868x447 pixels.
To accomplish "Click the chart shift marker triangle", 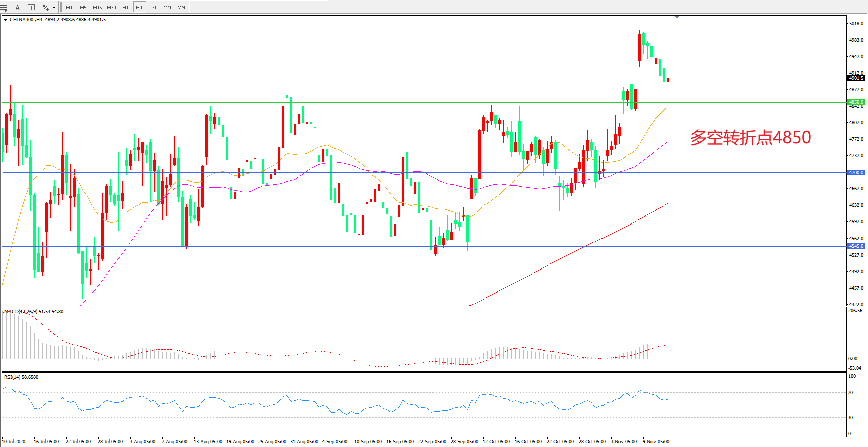I will [x=677, y=17].
